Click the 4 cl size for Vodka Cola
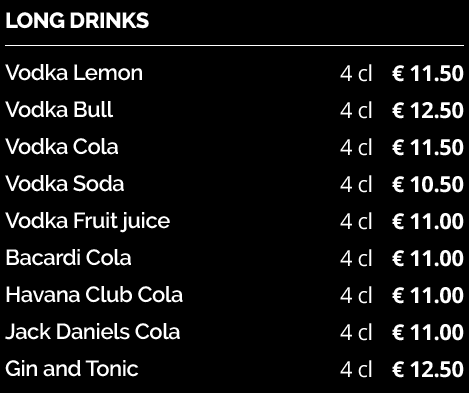 [x=356, y=148]
